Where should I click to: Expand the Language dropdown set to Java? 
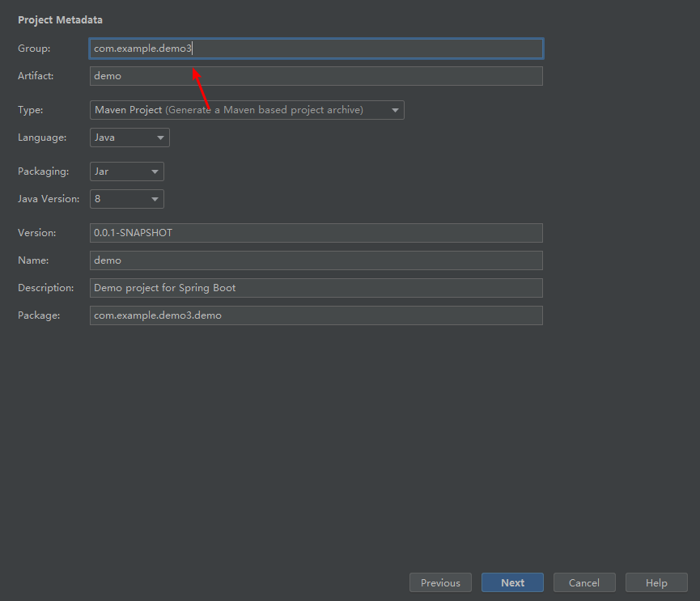(x=129, y=138)
